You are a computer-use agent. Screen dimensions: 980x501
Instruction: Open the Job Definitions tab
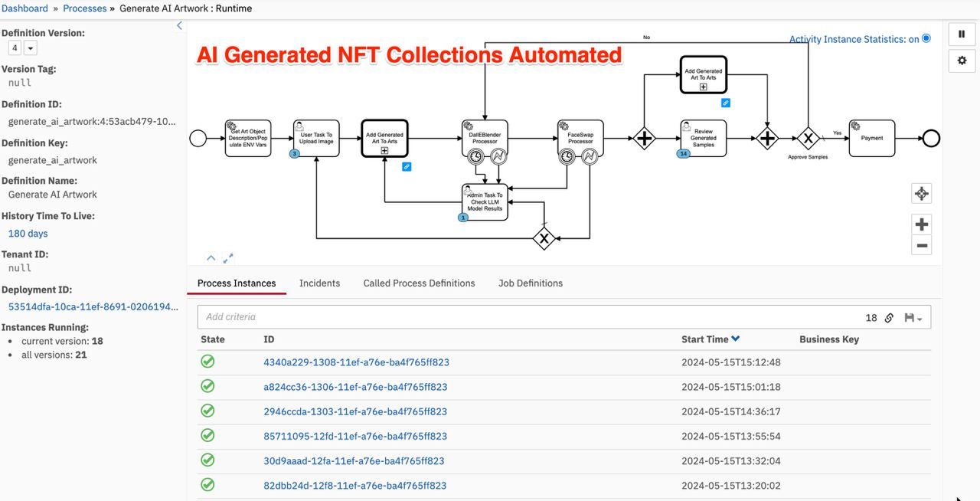(x=531, y=283)
